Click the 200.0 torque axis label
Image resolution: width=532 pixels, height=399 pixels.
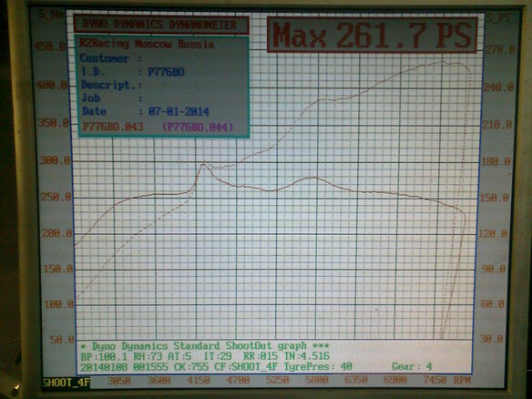[x=57, y=233]
